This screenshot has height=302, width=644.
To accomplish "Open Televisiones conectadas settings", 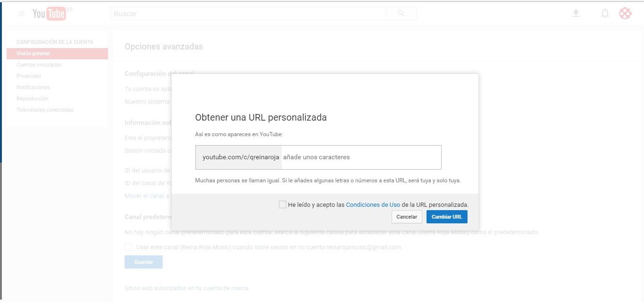I will tap(45, 110).
